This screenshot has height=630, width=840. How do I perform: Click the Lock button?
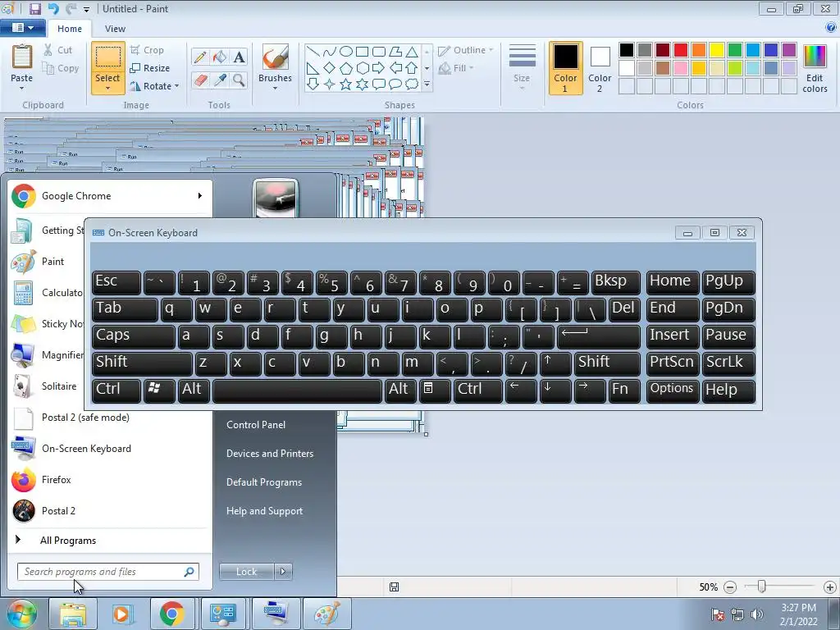point(246,572)
